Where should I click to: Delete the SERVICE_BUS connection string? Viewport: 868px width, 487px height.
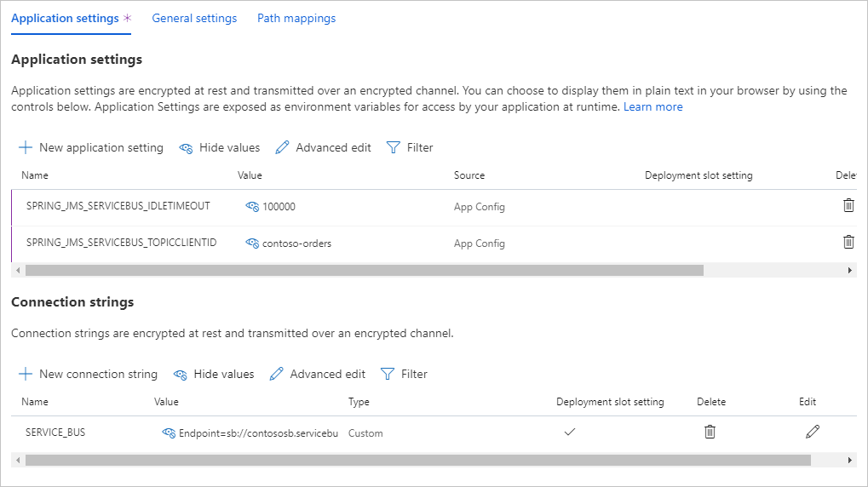click(x=710, y=432)
